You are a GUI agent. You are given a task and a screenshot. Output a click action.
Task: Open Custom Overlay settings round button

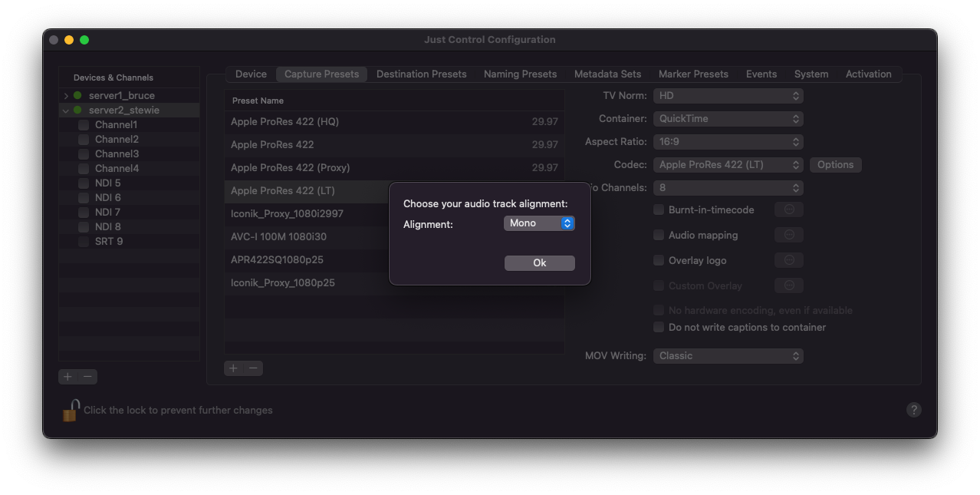click(789, 285)
